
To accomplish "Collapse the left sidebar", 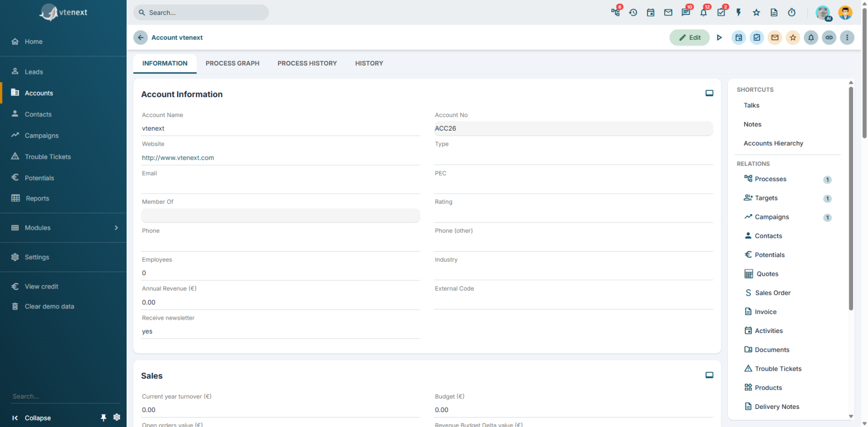I will [32, 418].
